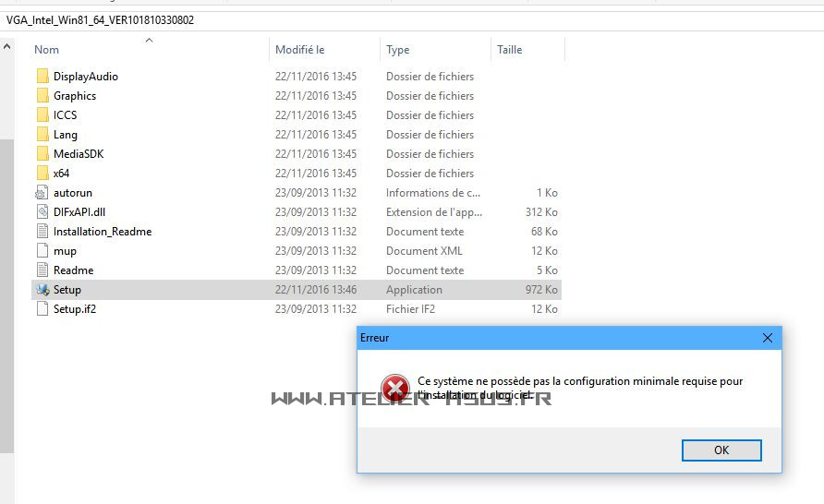Select the MediaSDK folder name
Viewport: 824px width, 504px height.
(x=79, y=154)
